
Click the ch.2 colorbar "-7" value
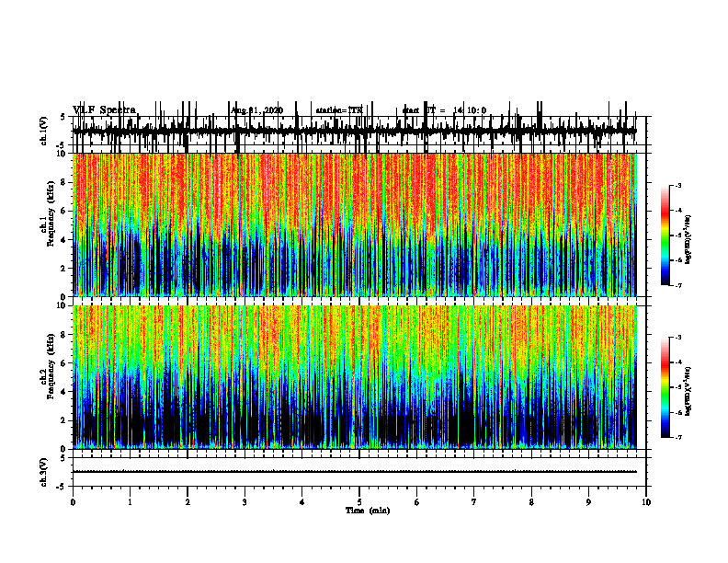tap(678, 438)
